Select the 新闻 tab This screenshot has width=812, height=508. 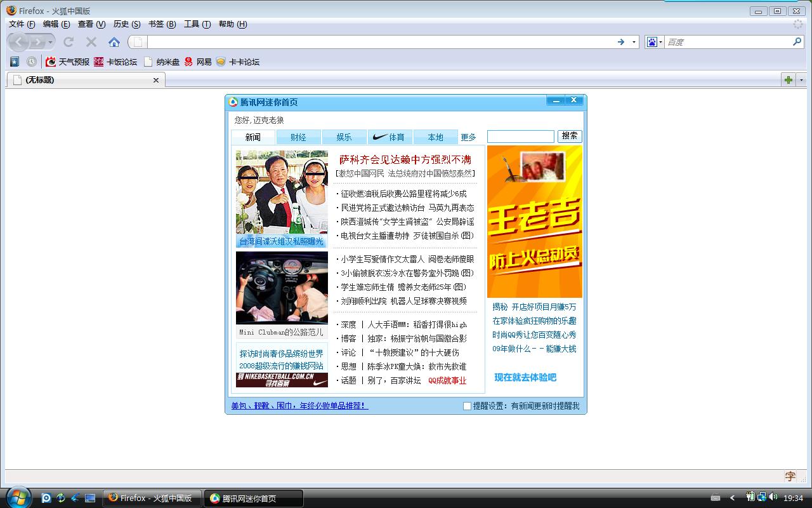pos(253,137)
